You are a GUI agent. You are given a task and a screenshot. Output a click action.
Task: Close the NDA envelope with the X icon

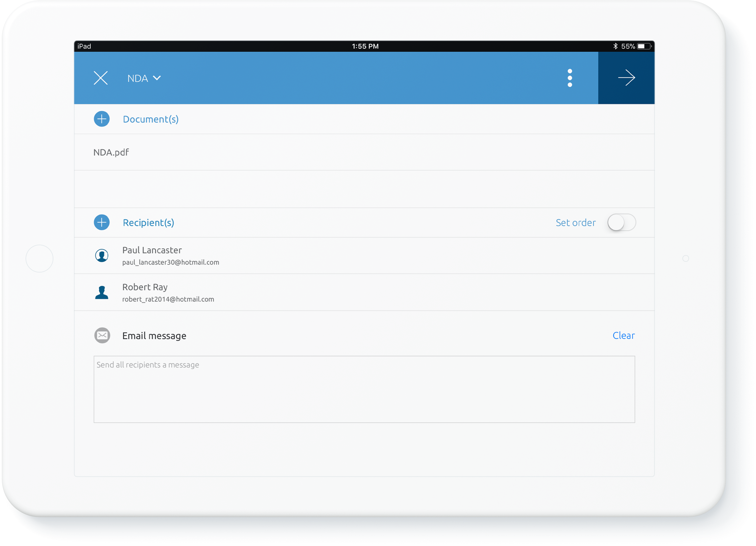[100, 78]
